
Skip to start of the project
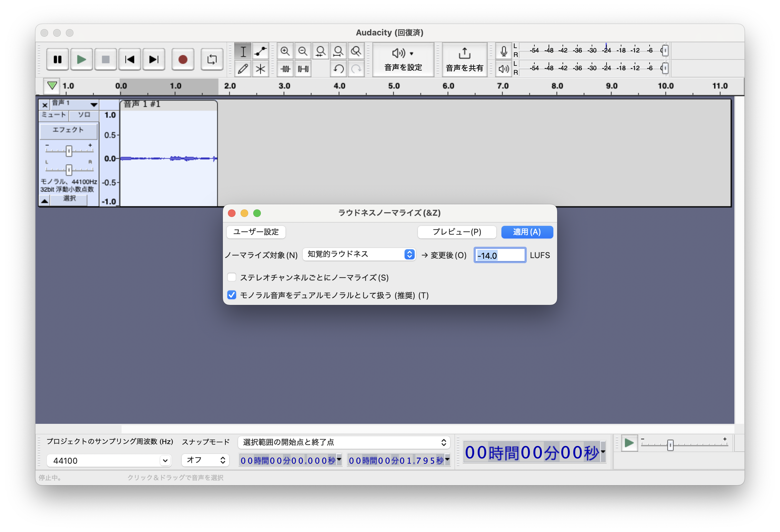tap(130, 59)
